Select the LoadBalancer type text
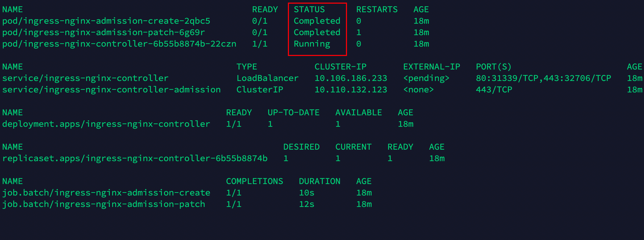This screenshot has height=240, width=644. 267,78
